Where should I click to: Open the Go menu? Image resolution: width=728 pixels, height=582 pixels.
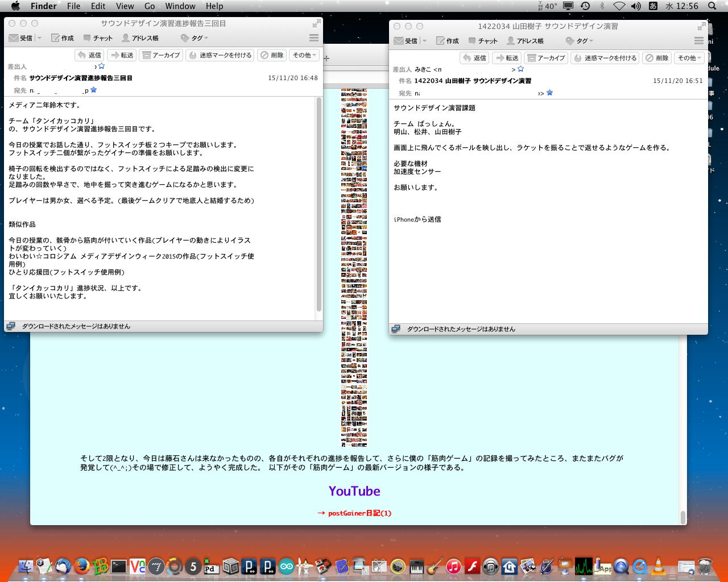coord(150,6)
